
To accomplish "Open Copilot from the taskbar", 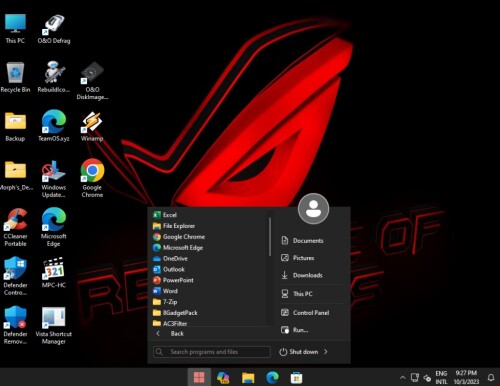I will point(223,377).
